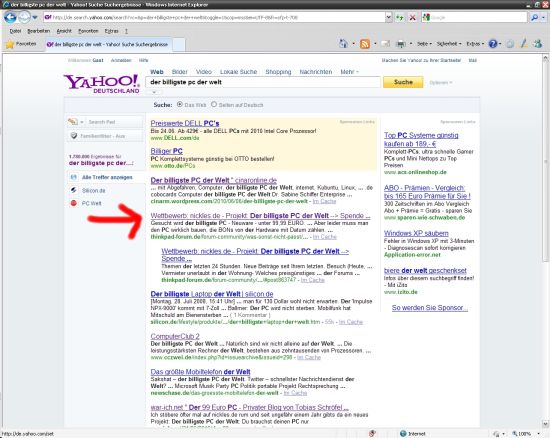Open the Bearbeiten menu

point(39,31)
